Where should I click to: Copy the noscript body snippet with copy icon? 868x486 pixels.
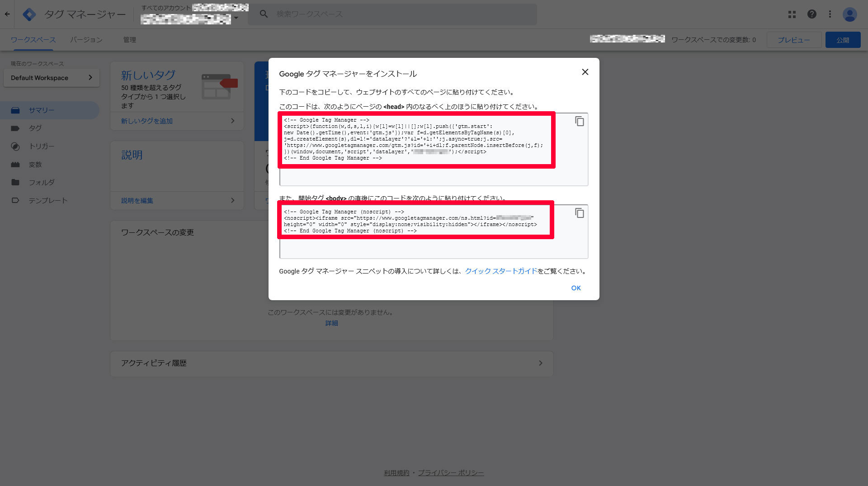point(580,213)
